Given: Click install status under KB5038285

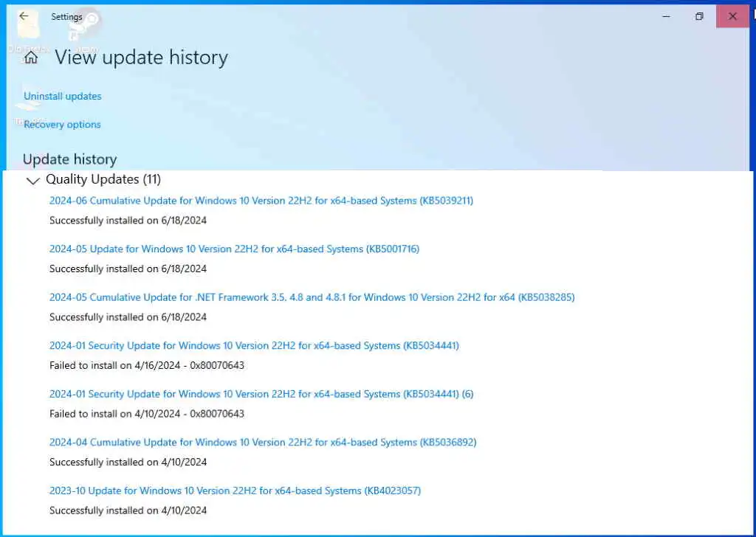Looking at the screenshot, I should pyautogui.click(x=128, y=317).
